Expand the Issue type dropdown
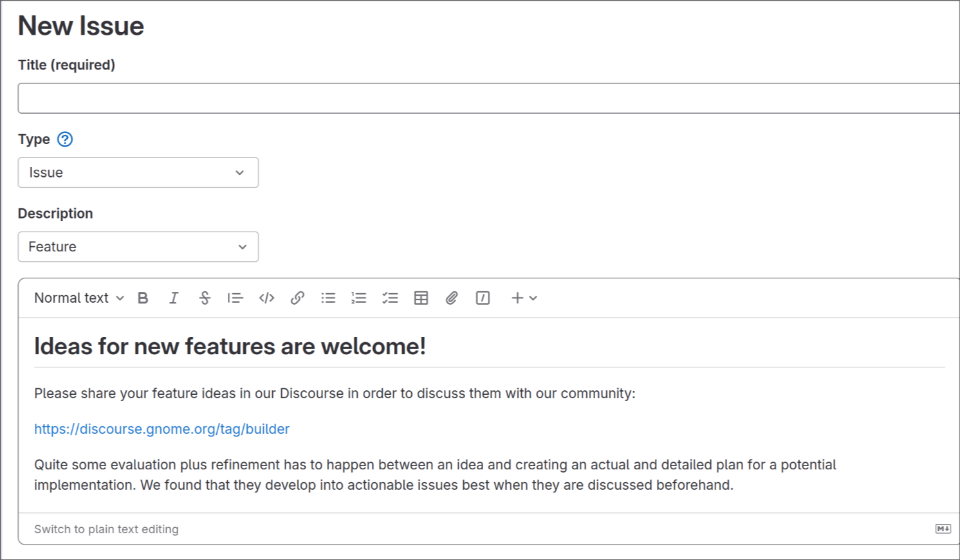960x560 pixels. [x=138, y=172]
